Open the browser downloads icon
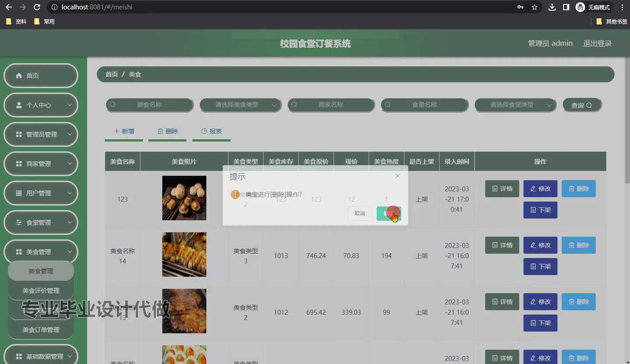The width and height of the screenshot is (630, 364). (x=552, y=7)
